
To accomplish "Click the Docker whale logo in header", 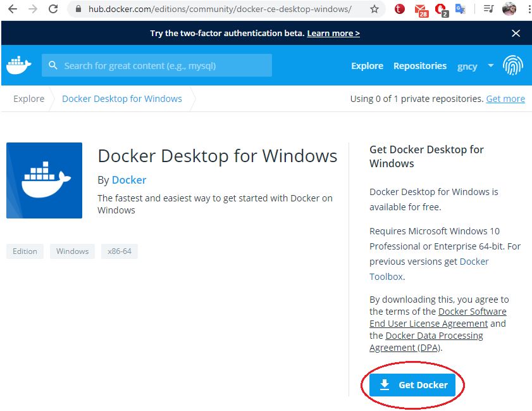I will tap(18, 65).
